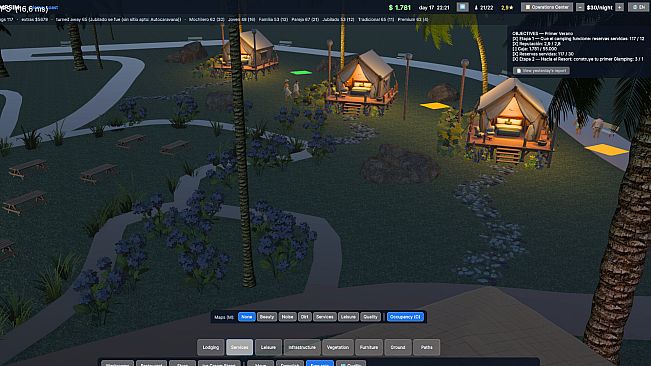Show the Noise map overlay
The width and height of the screenshot is (651, 366).
(287, 317)
